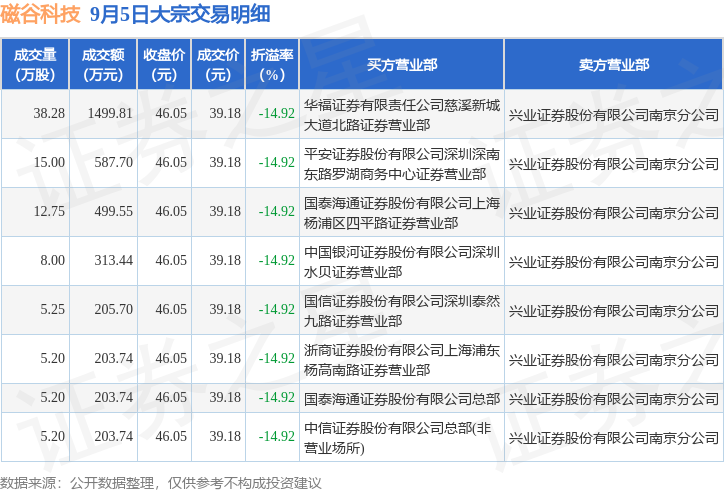724x492 pixels.
Task: Click buyer 中国银河证券深圳水贝证券营业部
Action: click(402, 262)
